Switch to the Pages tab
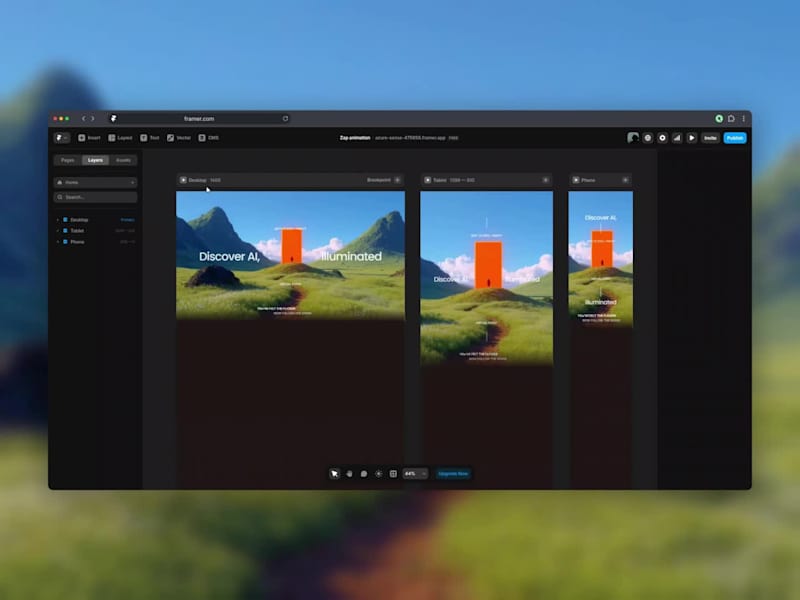This screenshot has width=800, height=600. coord(67,159)
